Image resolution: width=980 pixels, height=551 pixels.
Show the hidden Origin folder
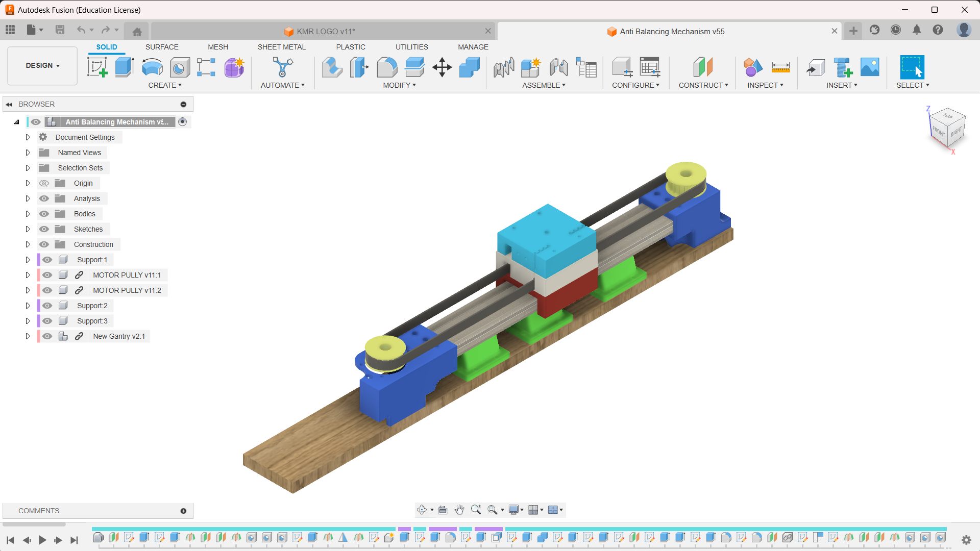tap(44, 183)
